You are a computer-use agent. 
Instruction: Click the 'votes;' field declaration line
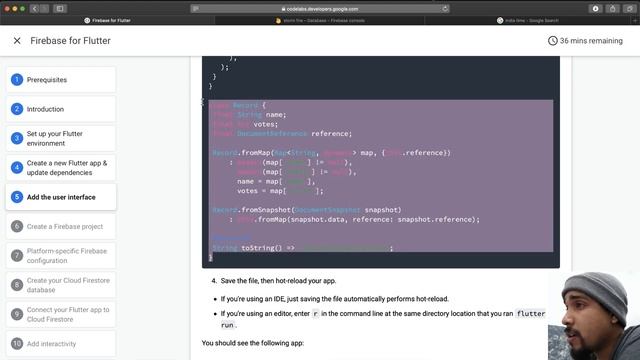pyautogui.click(x=245, y=124)
